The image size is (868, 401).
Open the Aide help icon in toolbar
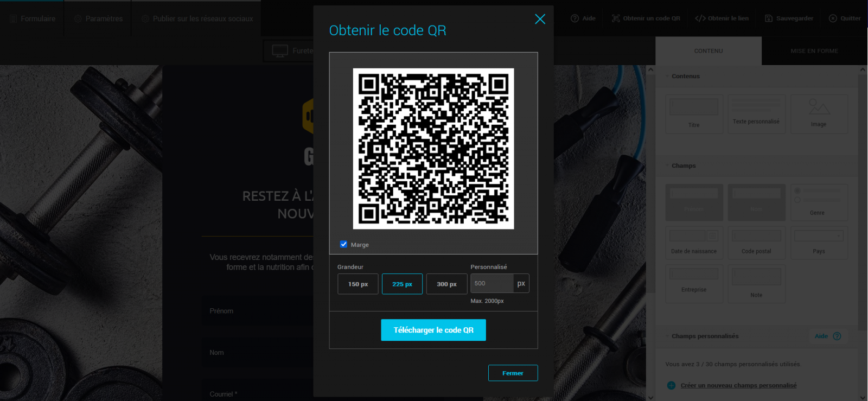pyautogui.click(x=575, y=18)
